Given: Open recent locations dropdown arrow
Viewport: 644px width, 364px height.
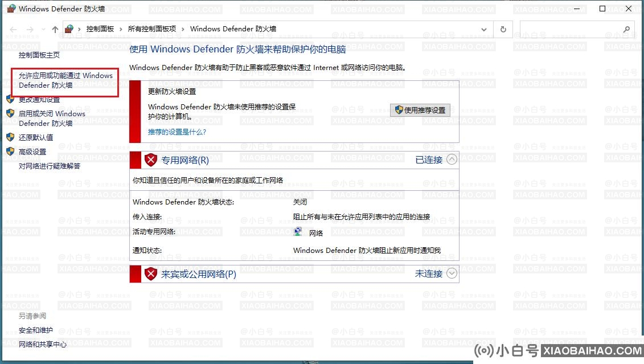Looking at the screenshot, I should click(x=43, y=30).
